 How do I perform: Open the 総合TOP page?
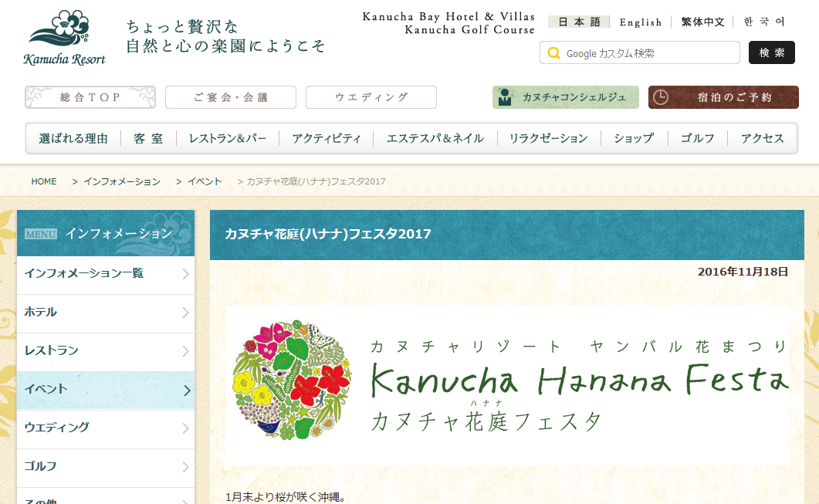coord(90,97)
